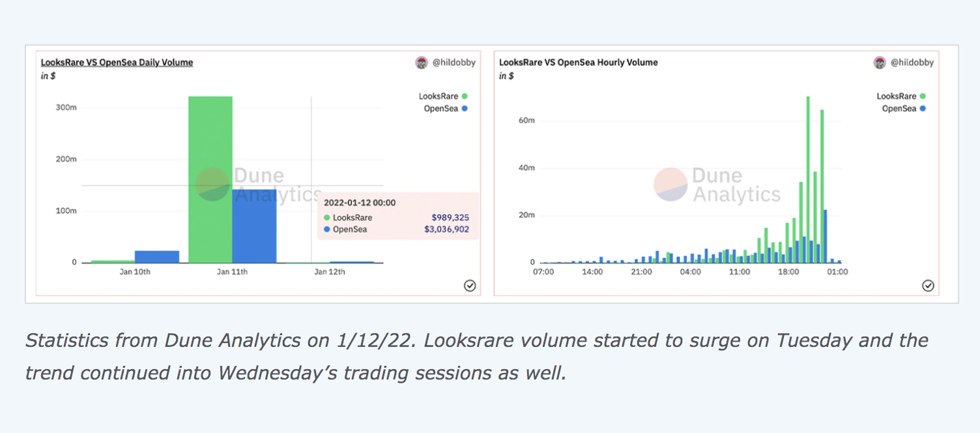
Task: Click the checkmark icon below Daily Volume chart
Action: click(x=470, y=286)
